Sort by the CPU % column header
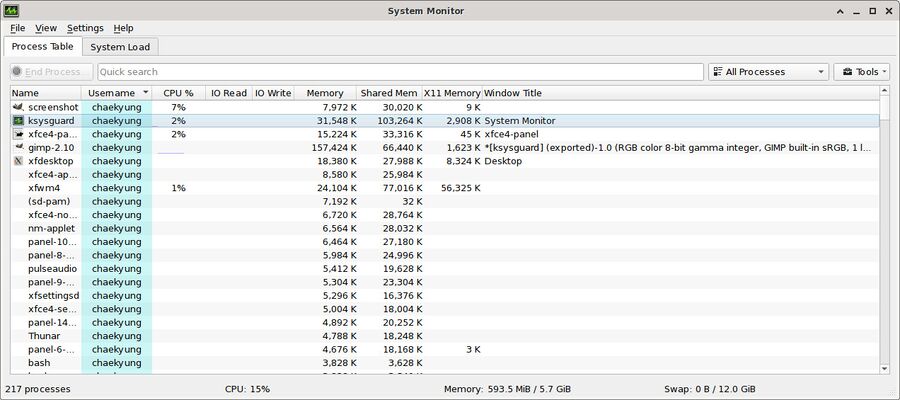Screen dimensions: 900x400 tap(178, 93)
